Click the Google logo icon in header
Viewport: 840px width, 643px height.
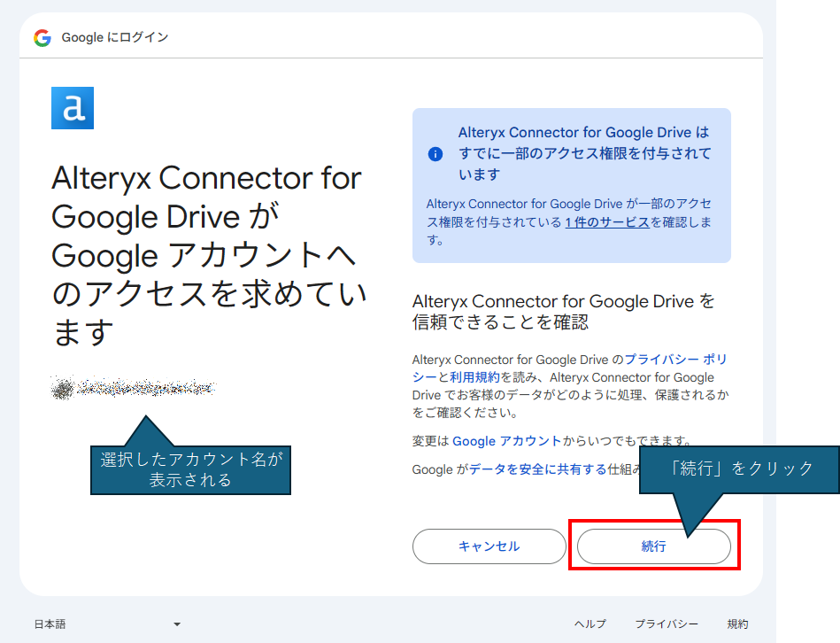coord(42,38)
